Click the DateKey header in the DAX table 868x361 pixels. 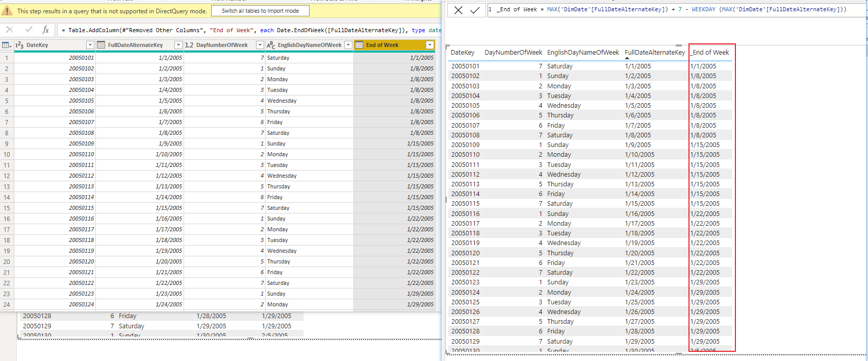click(x=463, y=52)
